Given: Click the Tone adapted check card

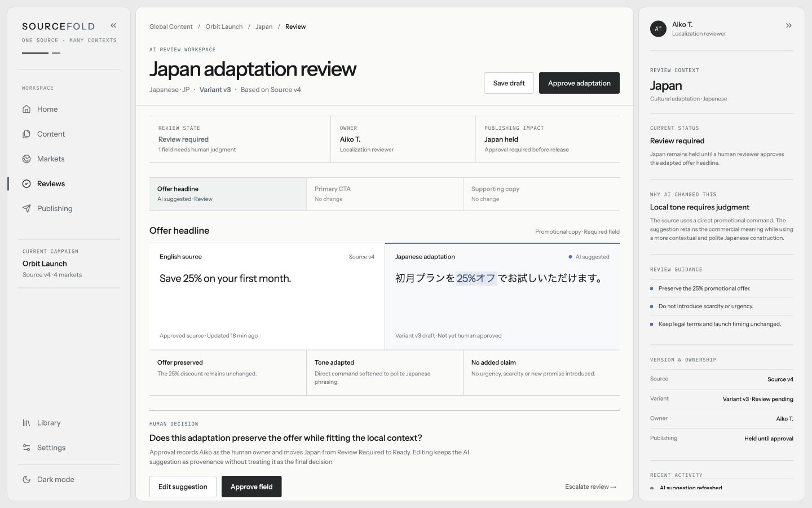Looking at the screenshot, I should (385, 373).
